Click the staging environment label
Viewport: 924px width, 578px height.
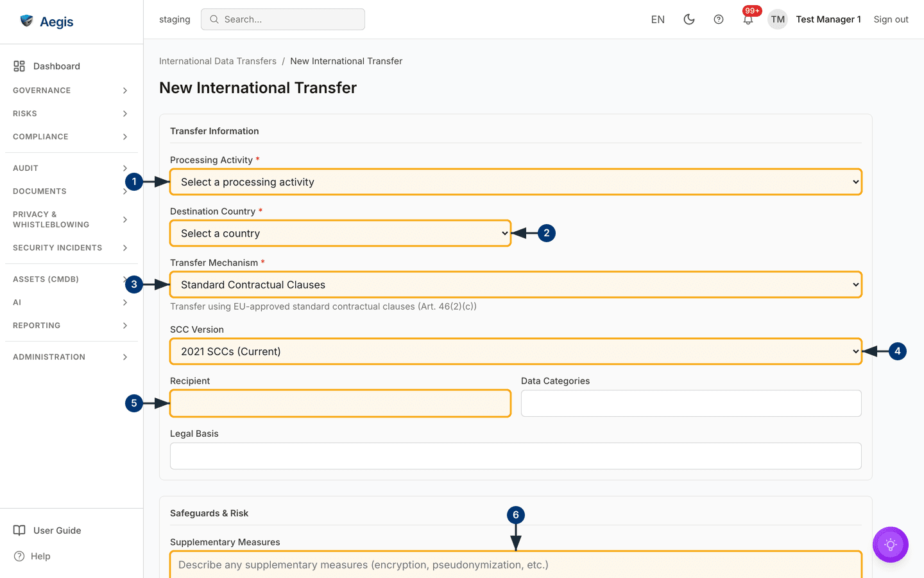[x=175, y=19]
